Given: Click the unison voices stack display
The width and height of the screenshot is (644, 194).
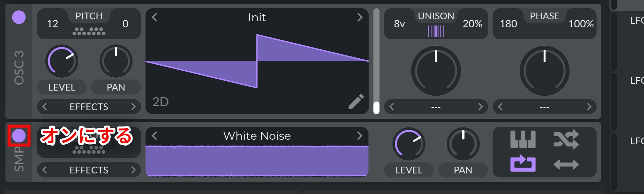Looking at the screenshot, I should pos(436,31).
